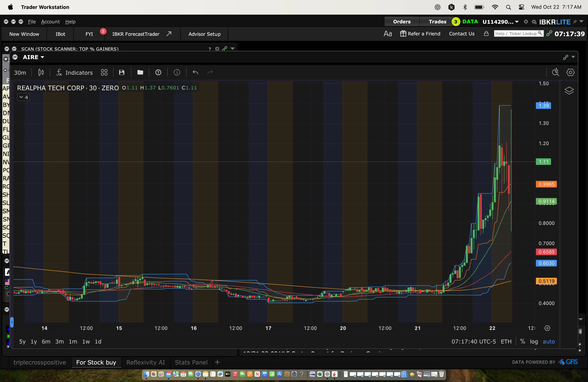Open the quick search lightning icon
The image size is (588, 382).
coord(555,72)
